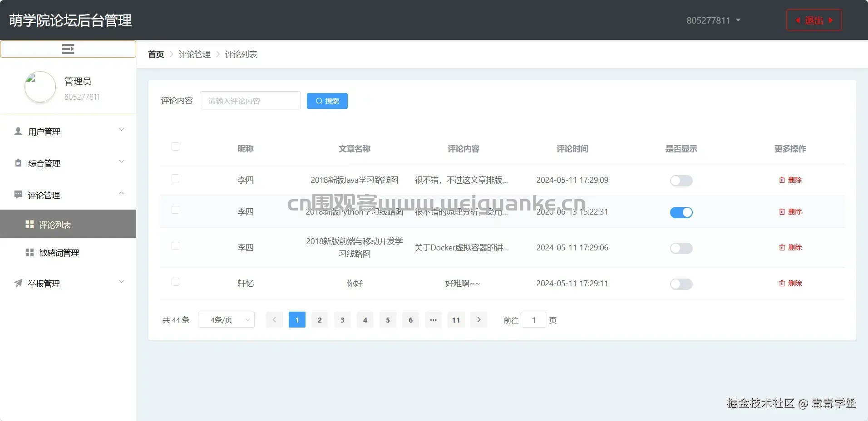Click the red 退出 logout button

tap(814, 20)
